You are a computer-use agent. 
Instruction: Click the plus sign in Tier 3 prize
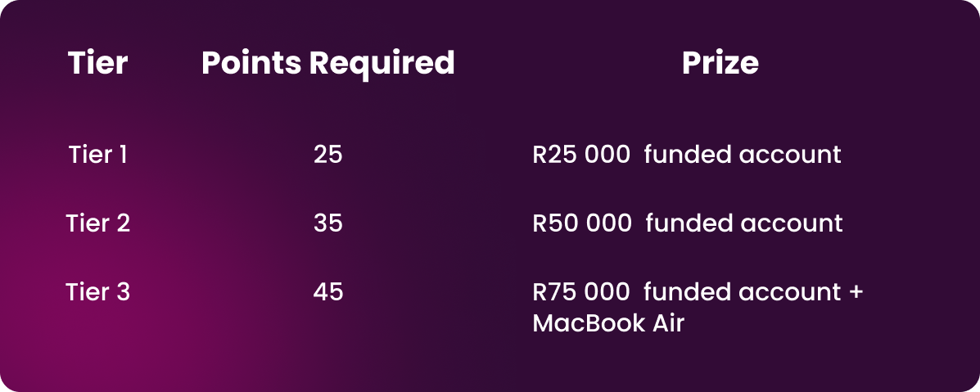coord(856,292)
